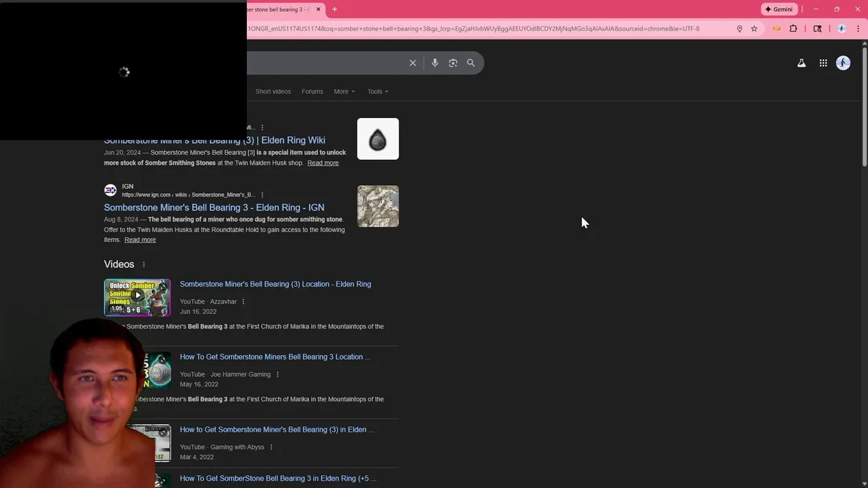Click the orange extension icon in toolbar
Image resolution: width=868 pixels, height=488 pixels.
(x=776, y=28)
